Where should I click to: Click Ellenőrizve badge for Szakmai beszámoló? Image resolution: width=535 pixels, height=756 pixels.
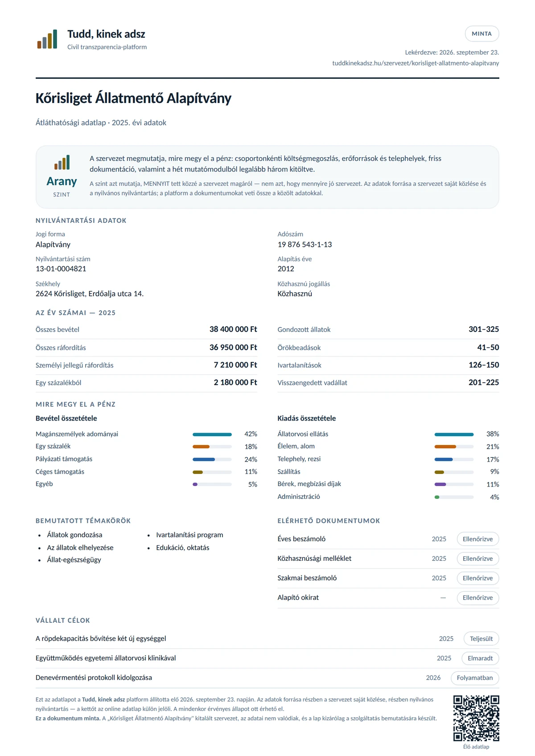pos(477,578)
